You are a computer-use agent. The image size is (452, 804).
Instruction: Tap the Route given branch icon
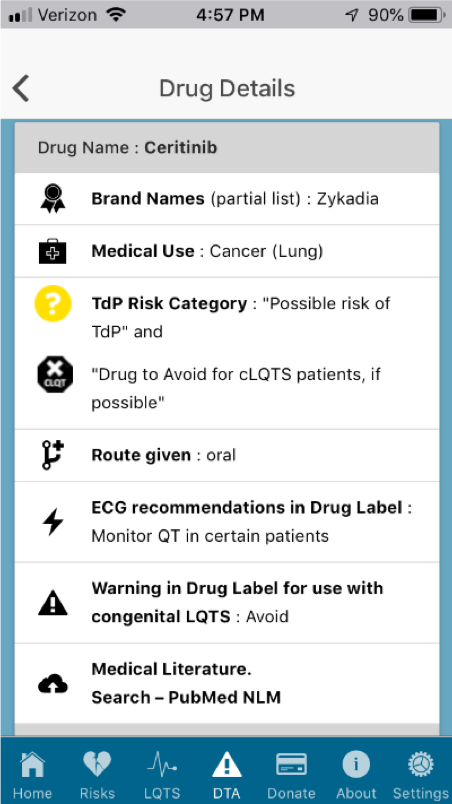[53, 455]
